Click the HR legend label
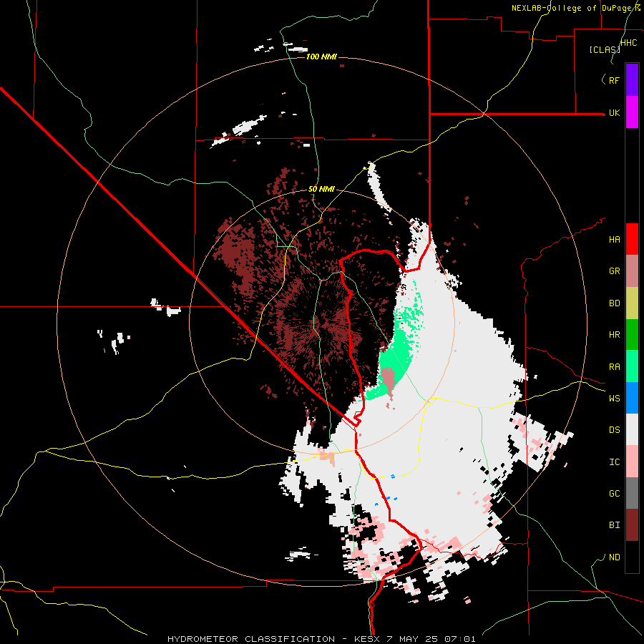 coord(615,335)
